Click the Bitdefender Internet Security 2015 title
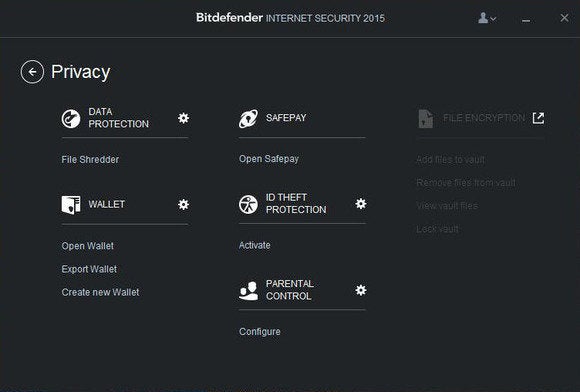Screen dimensions: 580x392 (290, 18)
